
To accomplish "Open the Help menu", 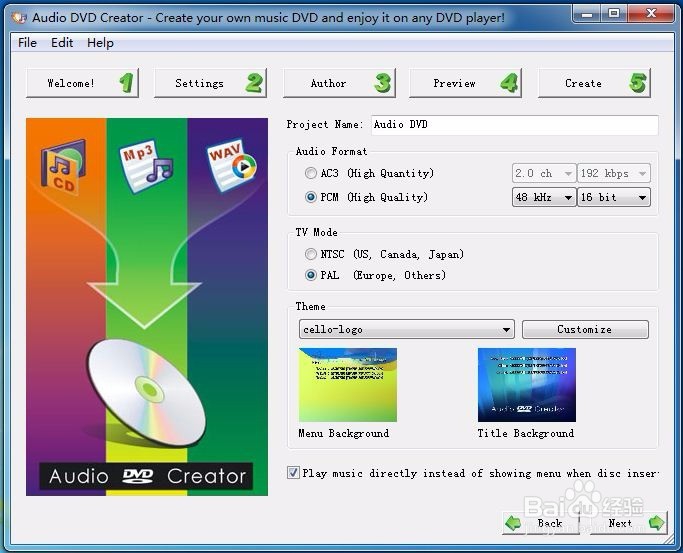I will pyautogui.click(x=100, y=43).
